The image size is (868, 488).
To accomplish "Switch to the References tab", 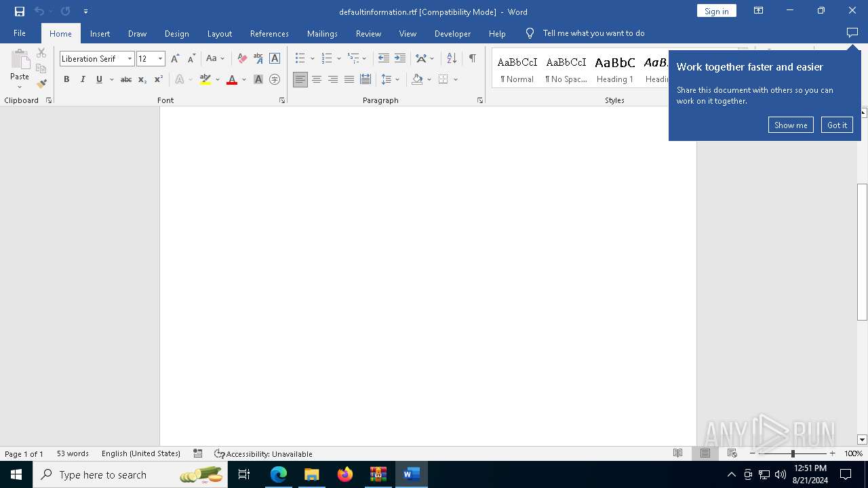I will tap(269, 33).
